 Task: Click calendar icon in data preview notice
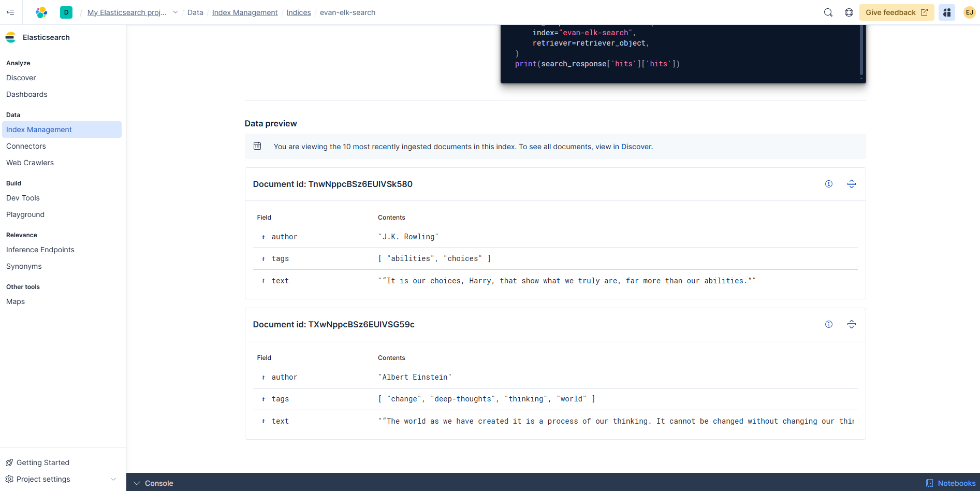257,146
